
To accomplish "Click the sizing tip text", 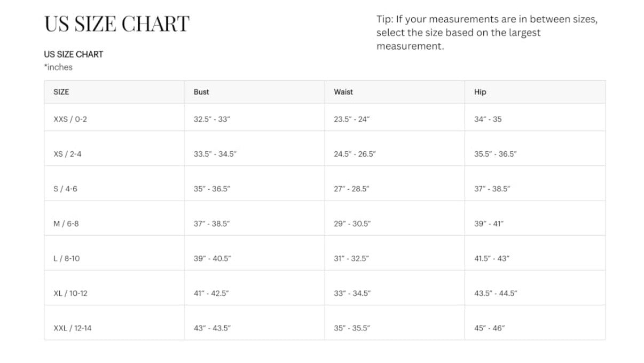I will (487, 33).
